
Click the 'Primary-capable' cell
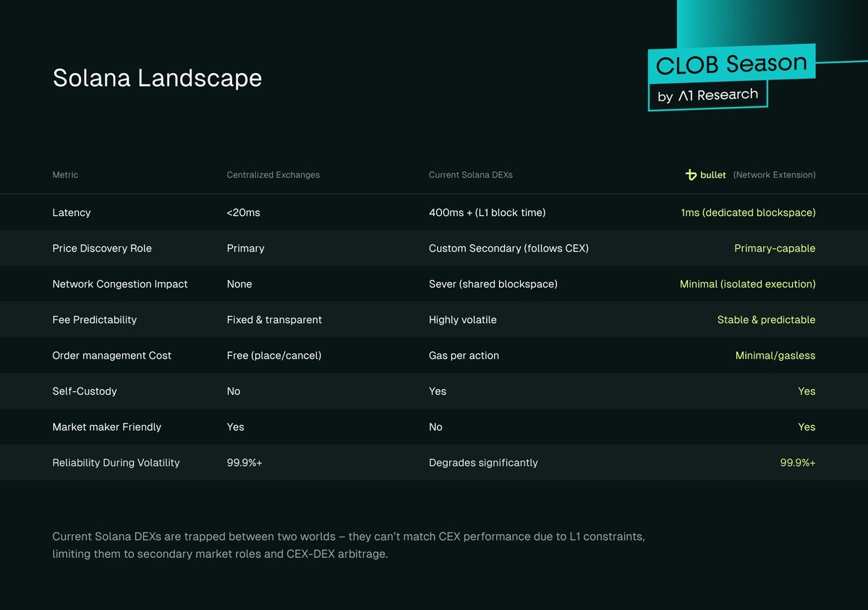775,248
